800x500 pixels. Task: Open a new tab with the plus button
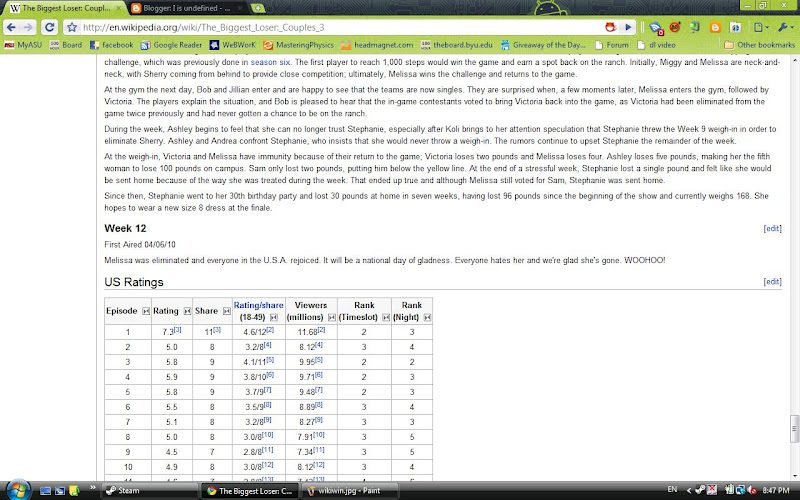point(258,8)
